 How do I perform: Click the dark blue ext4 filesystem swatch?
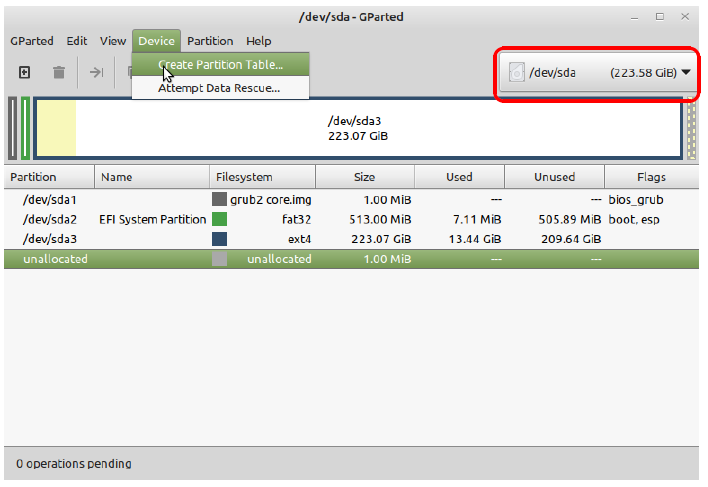point(219,239)
